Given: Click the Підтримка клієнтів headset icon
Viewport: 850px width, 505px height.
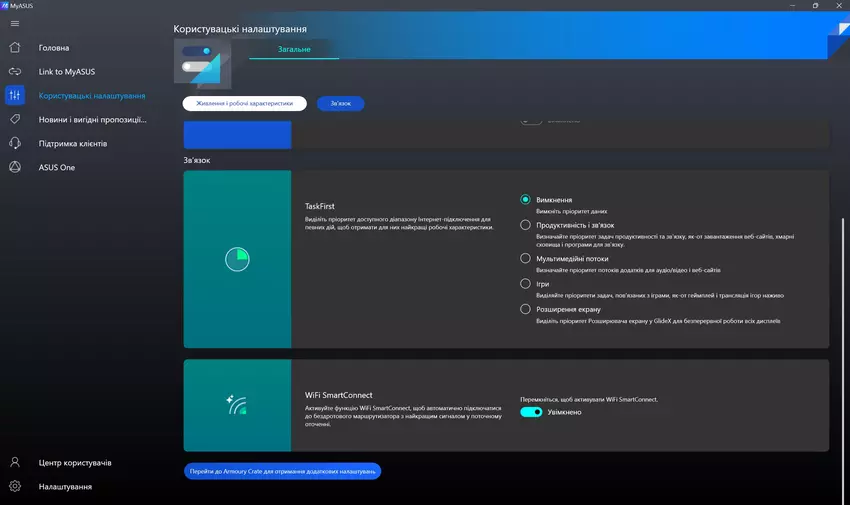Looking at the screenshot, I should 15,144.
